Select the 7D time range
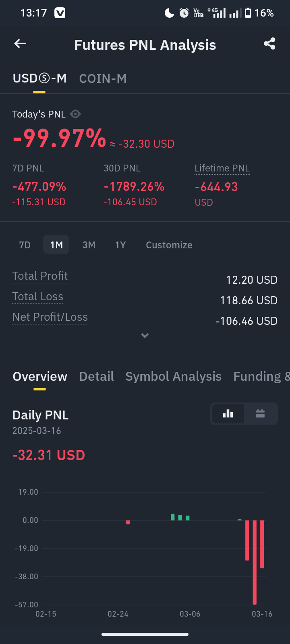 click(x=25, y=245)
